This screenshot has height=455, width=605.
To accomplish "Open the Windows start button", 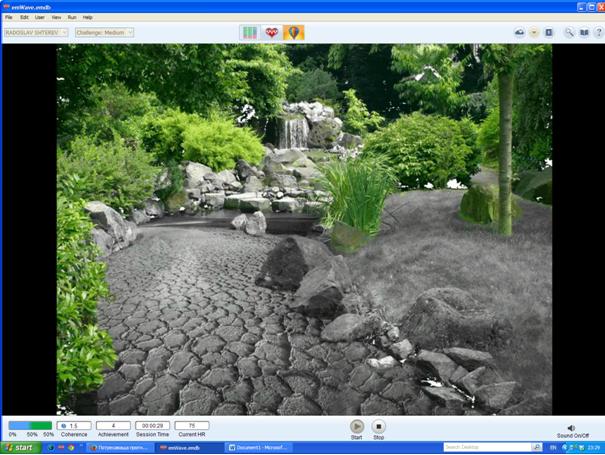I will [19, 447].
